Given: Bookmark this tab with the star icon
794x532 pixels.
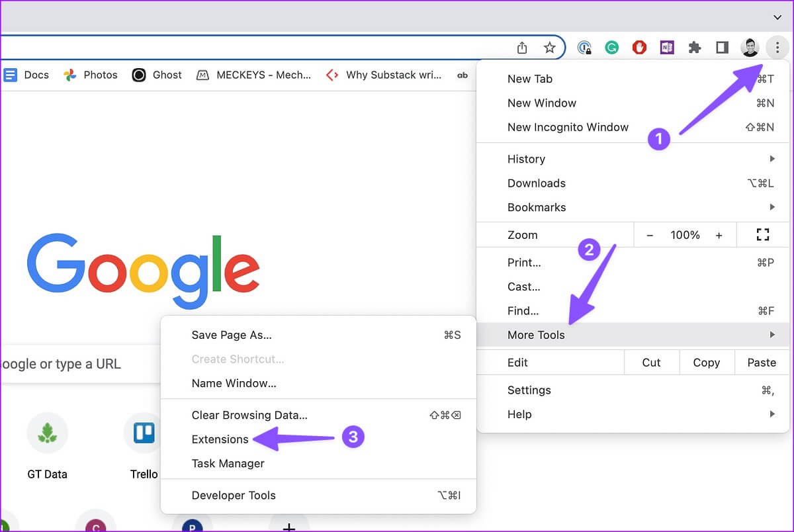Looking at the screenshot, I should 549,48.
